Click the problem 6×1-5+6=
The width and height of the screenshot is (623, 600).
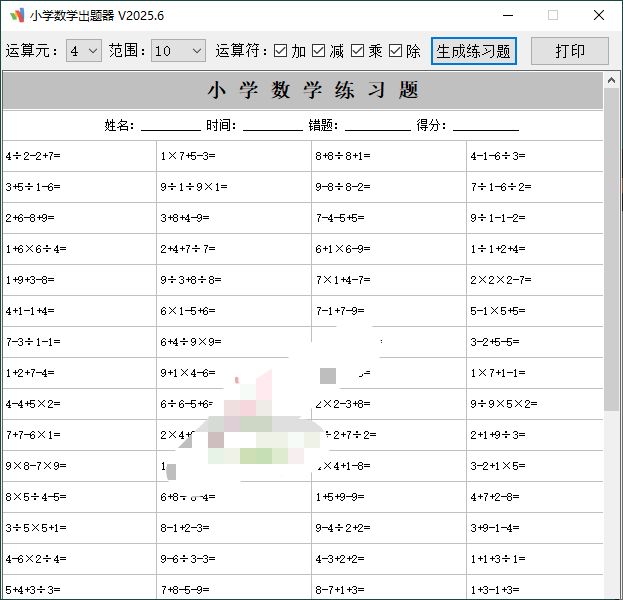[x=188, y=311]
